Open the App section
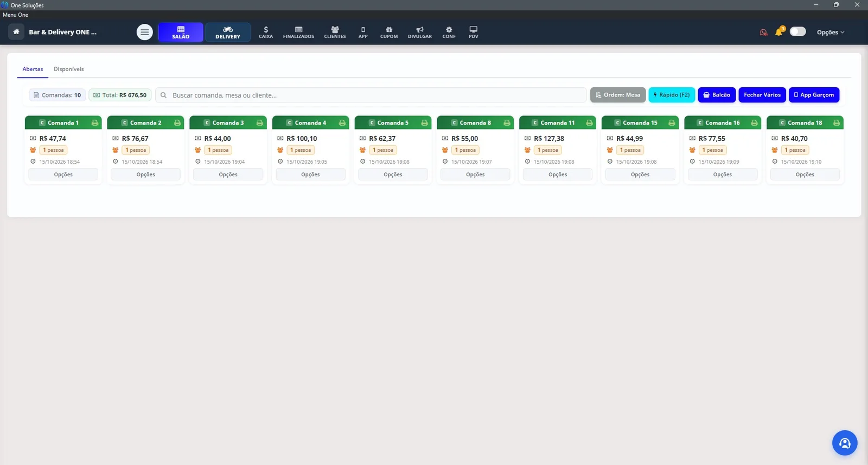The image size is (868, 465). point(363,33)
